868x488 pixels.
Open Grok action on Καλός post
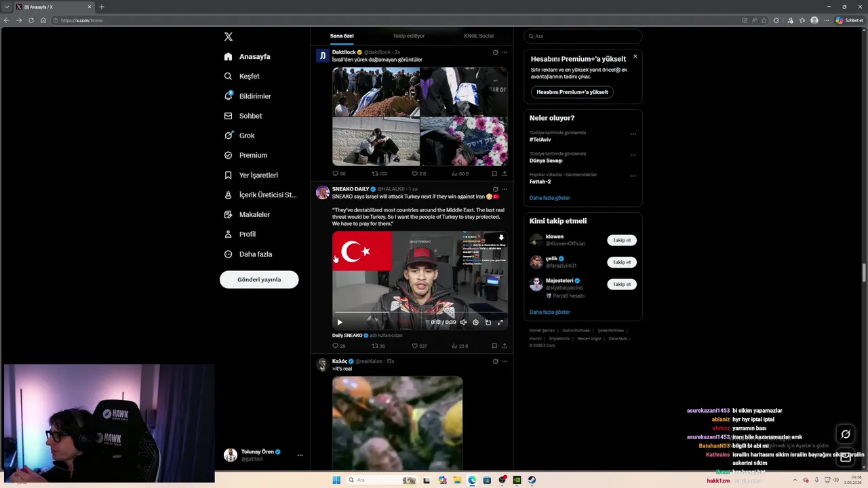click(x=496, y=361)
